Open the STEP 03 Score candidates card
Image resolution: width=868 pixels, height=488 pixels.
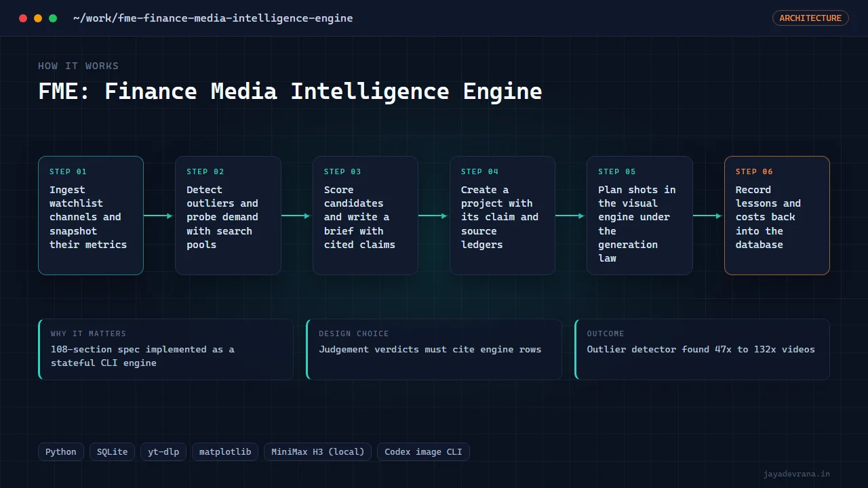[366, 216]
